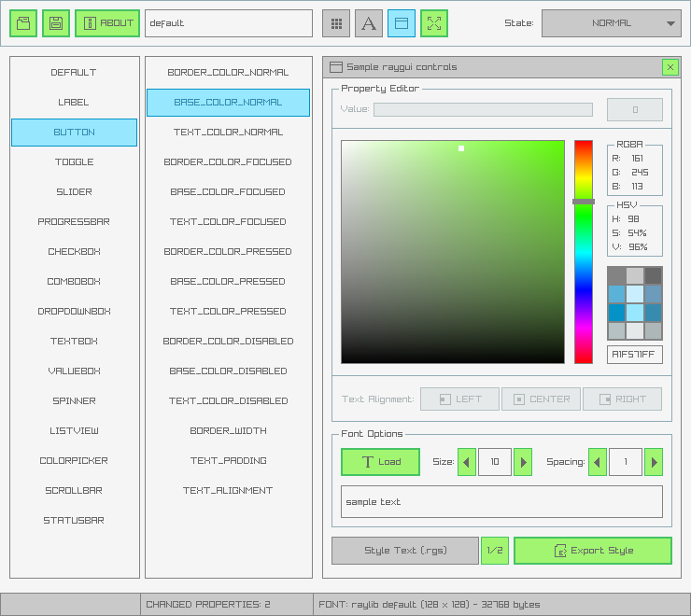Increase font size with right arrow
Screen dimensions: 691x616
pyautogui.click(x=523, y=462)
